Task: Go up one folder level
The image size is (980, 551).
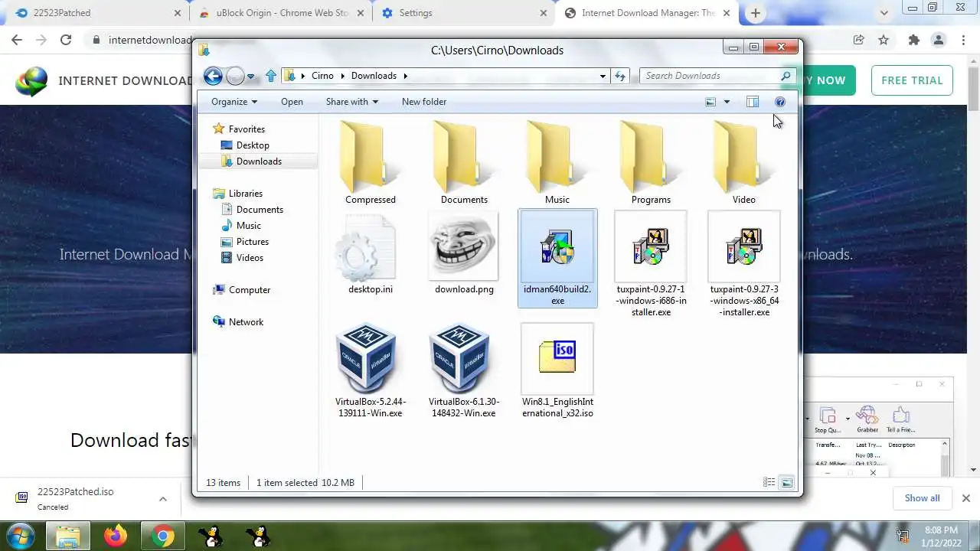Action: click(270, 76)
